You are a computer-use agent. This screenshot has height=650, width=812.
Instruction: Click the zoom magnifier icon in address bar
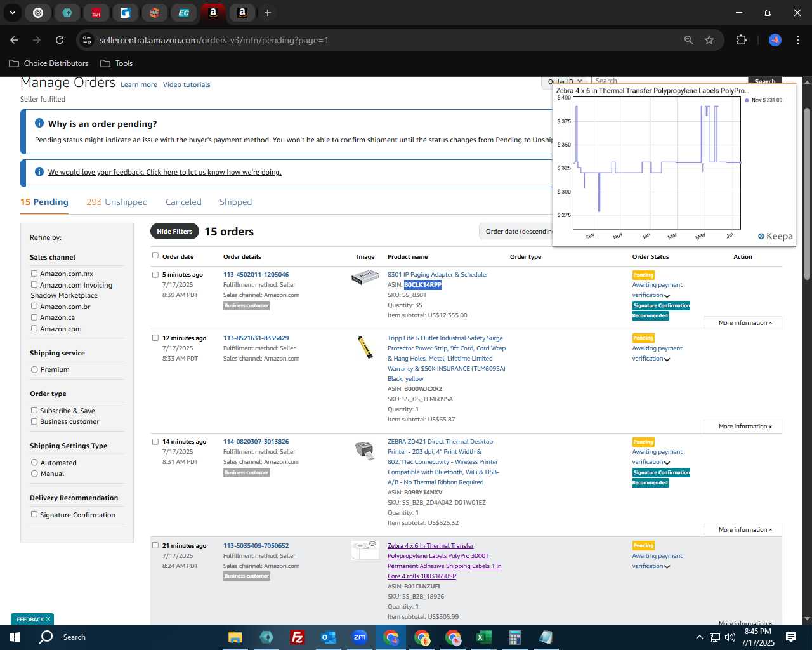(x=689, y=40)
